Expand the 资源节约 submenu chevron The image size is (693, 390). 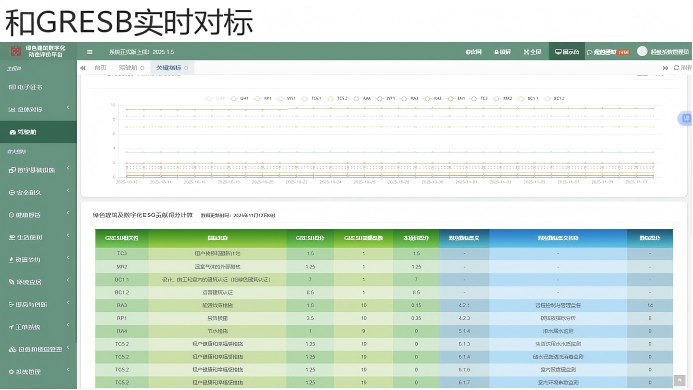click(68, 258)
